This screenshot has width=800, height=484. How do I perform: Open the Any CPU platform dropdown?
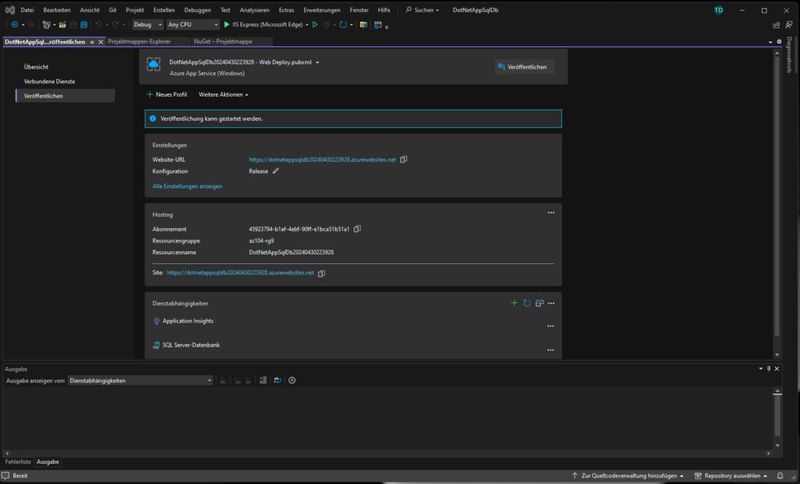(x=193, y=24)
